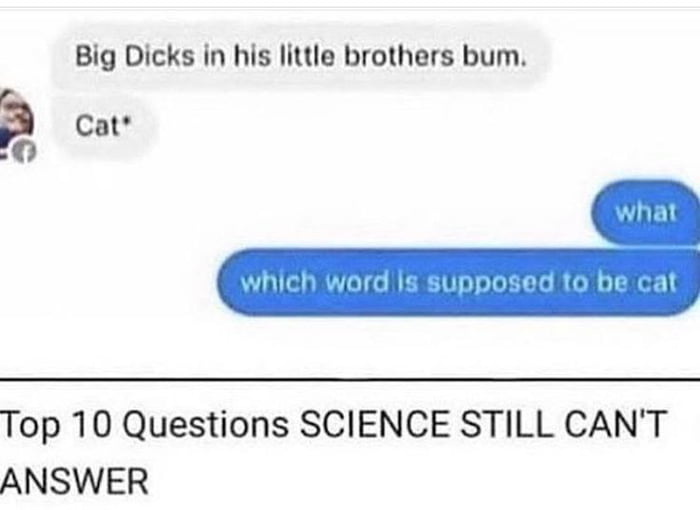Open the "Top 10 Questions" video title

pos(334,452)
